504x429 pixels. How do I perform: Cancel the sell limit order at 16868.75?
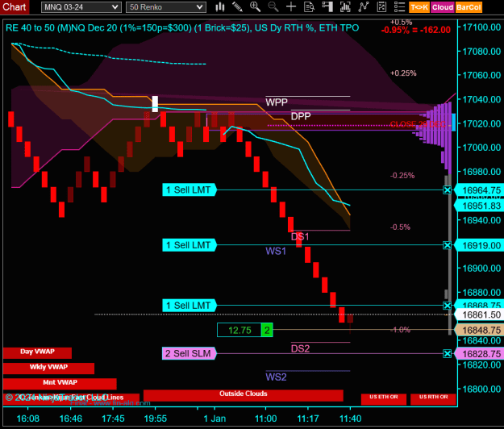(447, 306)
